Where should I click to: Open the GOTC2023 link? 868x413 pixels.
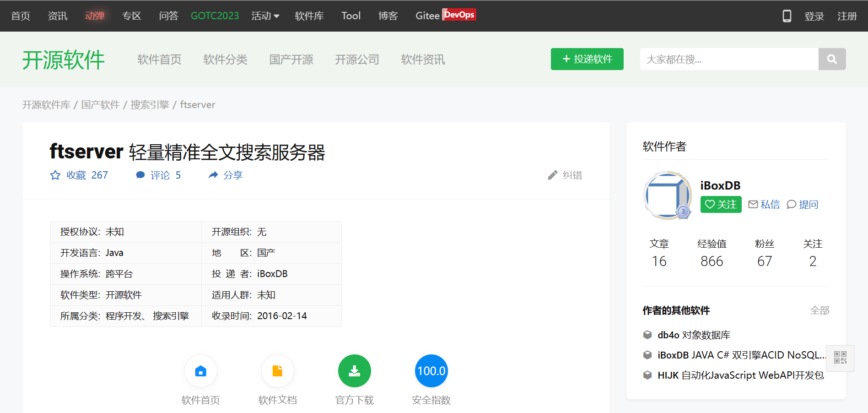pyautogui.click(x=215, y=16)
